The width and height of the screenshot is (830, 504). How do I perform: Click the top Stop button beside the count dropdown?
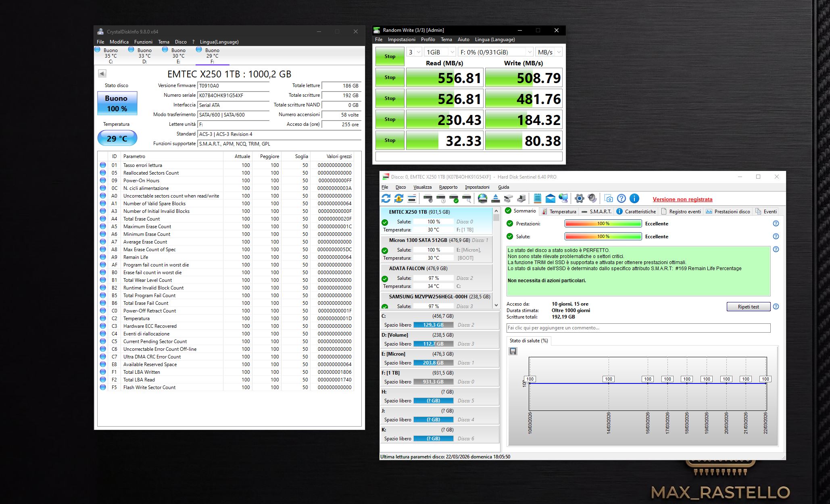pos(390,56)
